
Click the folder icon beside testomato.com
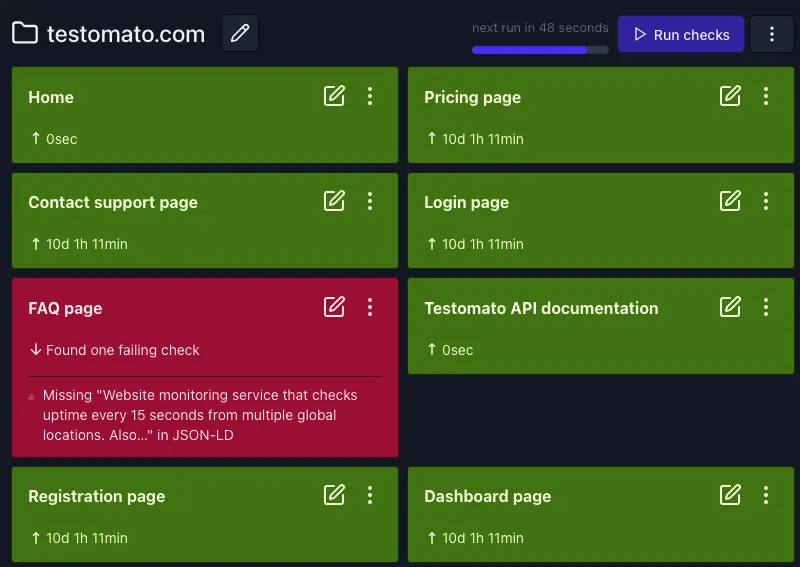(x=25, y=33)
